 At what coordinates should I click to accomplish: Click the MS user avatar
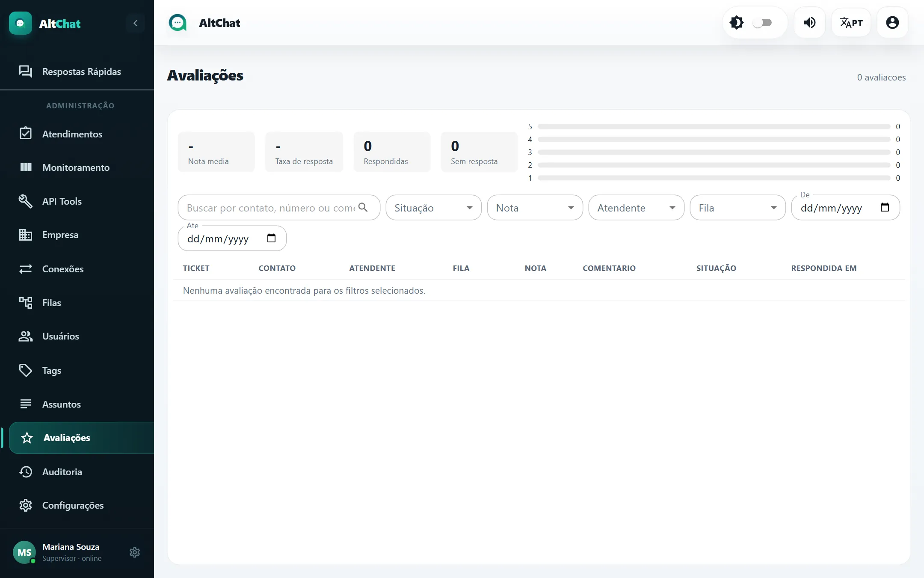(x=24, y=552)
